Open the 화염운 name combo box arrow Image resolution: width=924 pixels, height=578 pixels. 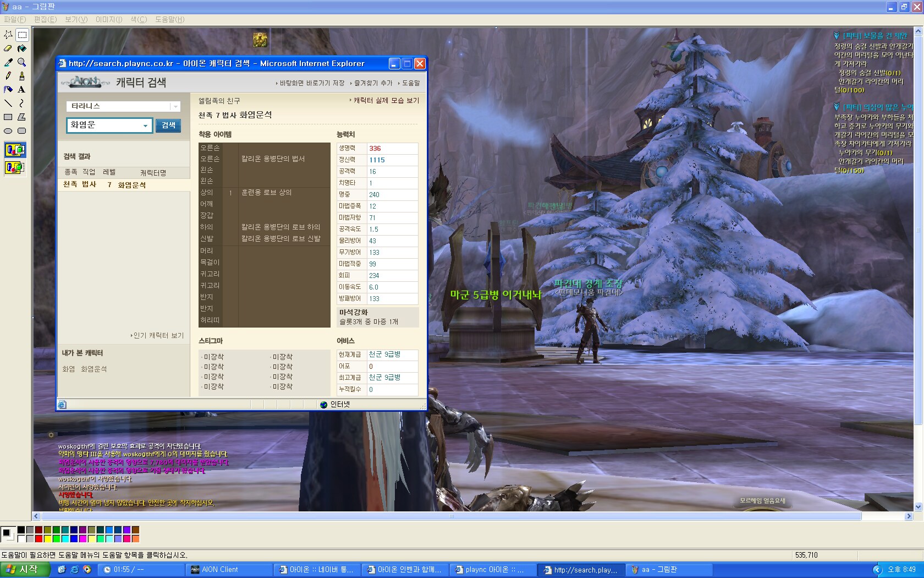click(145, 126)
